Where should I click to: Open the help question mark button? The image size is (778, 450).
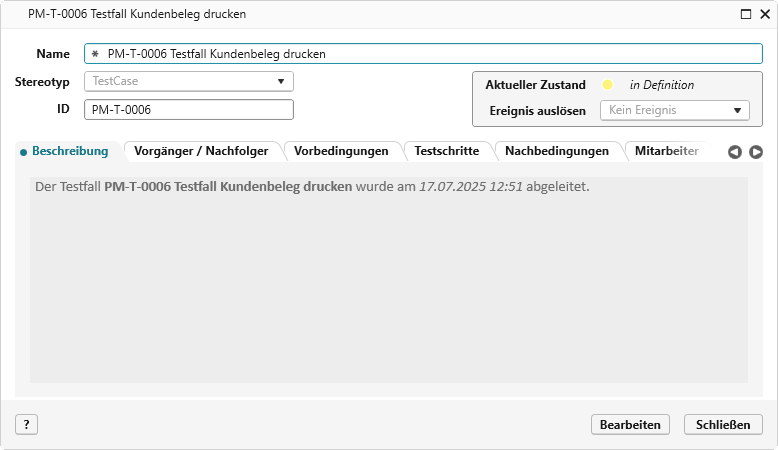tap(26, 424)
